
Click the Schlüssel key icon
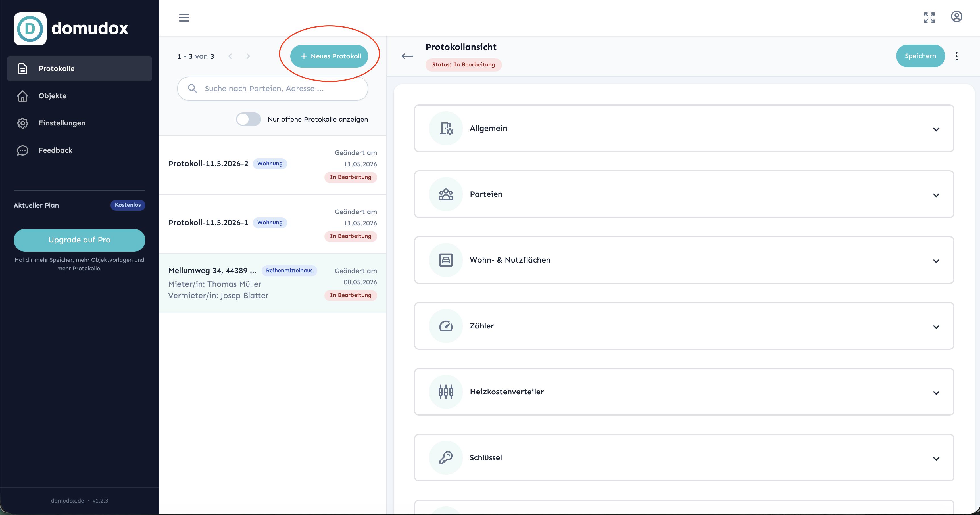pyautogui.click(x=446, y=458)
